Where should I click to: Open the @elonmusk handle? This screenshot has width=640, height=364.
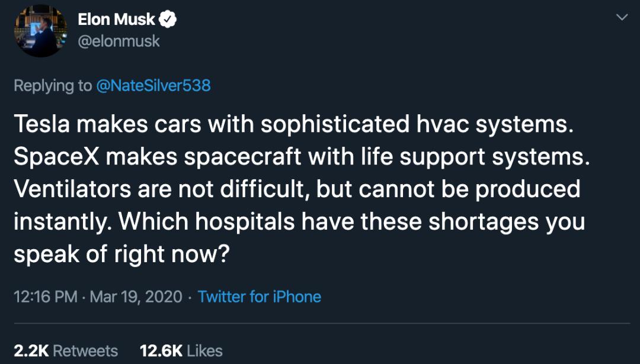(119, 41)
